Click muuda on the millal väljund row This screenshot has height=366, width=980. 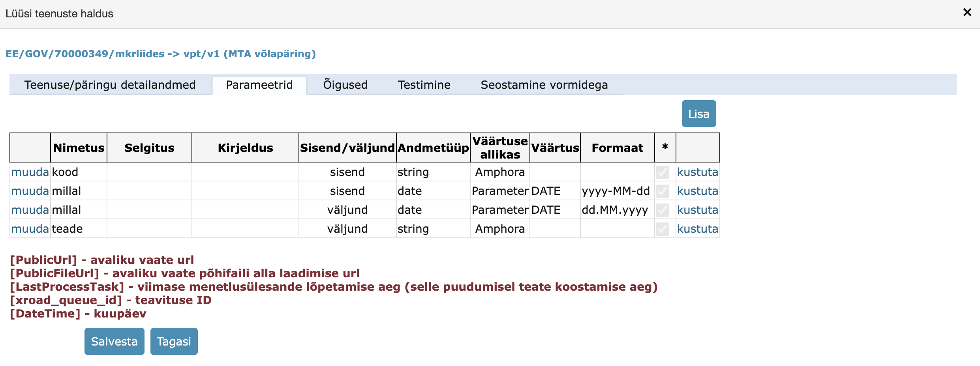pyautogui.click(x=30, y=209)
